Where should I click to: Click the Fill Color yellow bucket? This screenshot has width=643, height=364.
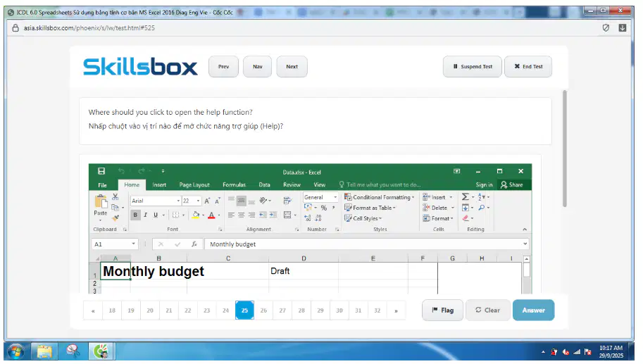pyautogui.click(x=196, y=215)
